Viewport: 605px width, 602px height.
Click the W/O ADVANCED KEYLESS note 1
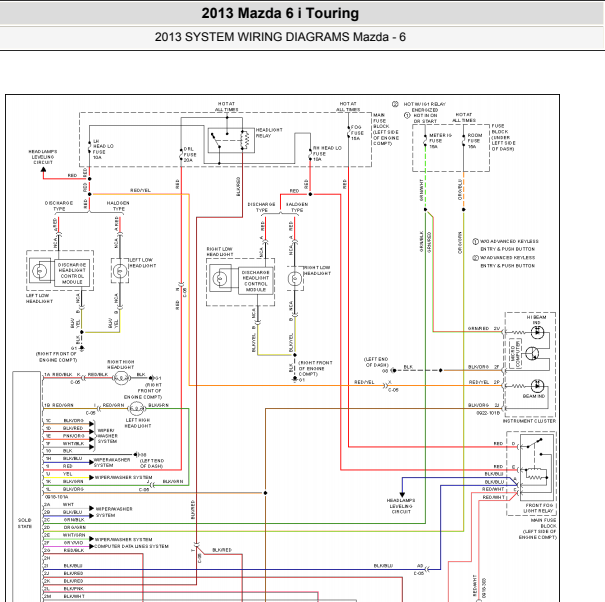(506, 245)
